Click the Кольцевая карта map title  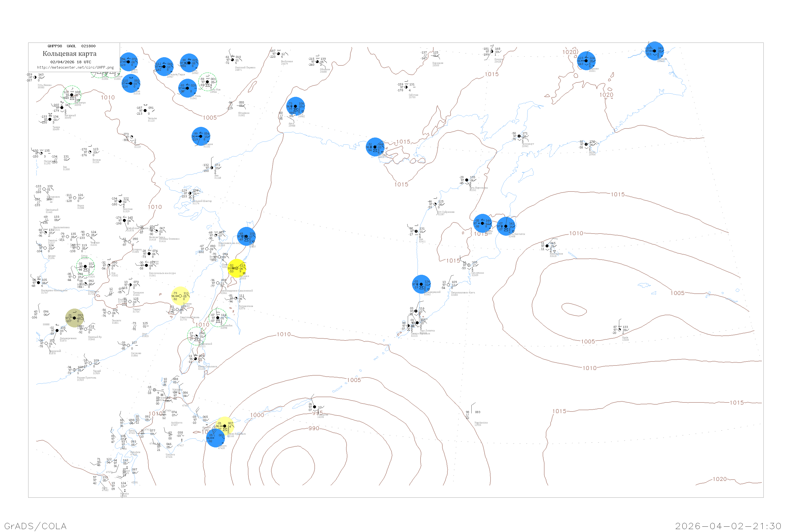click(x=69, y=54)
